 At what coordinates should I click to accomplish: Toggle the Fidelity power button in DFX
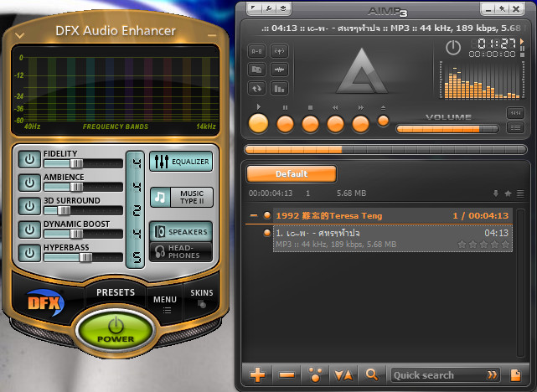pos(29,160)
